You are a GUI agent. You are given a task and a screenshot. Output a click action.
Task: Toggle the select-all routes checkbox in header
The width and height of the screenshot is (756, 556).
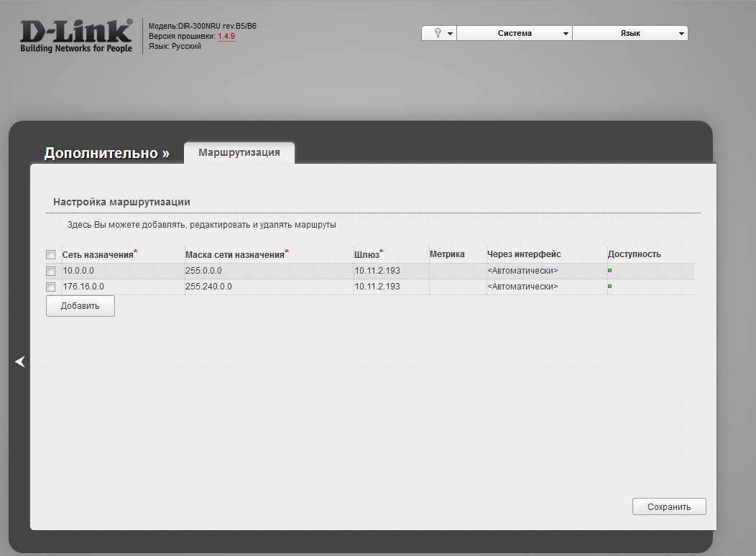click(x=50, y=254)
